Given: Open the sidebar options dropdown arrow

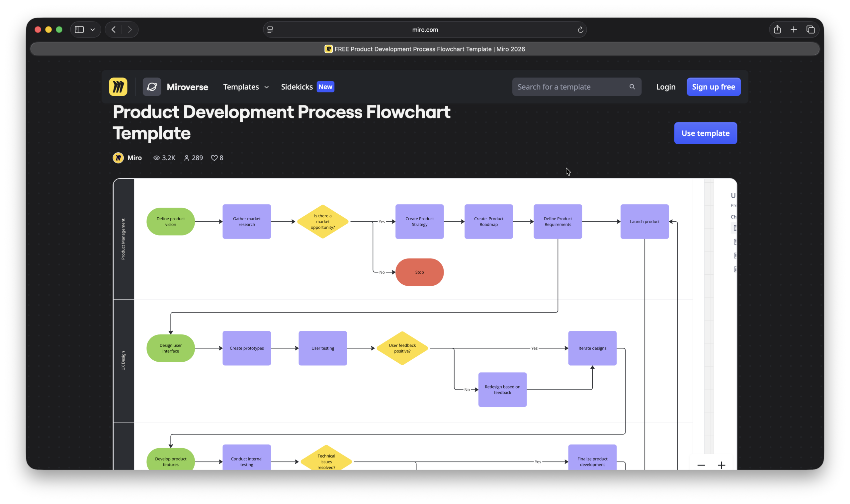Looking at the screenshot, I should 92,30.
